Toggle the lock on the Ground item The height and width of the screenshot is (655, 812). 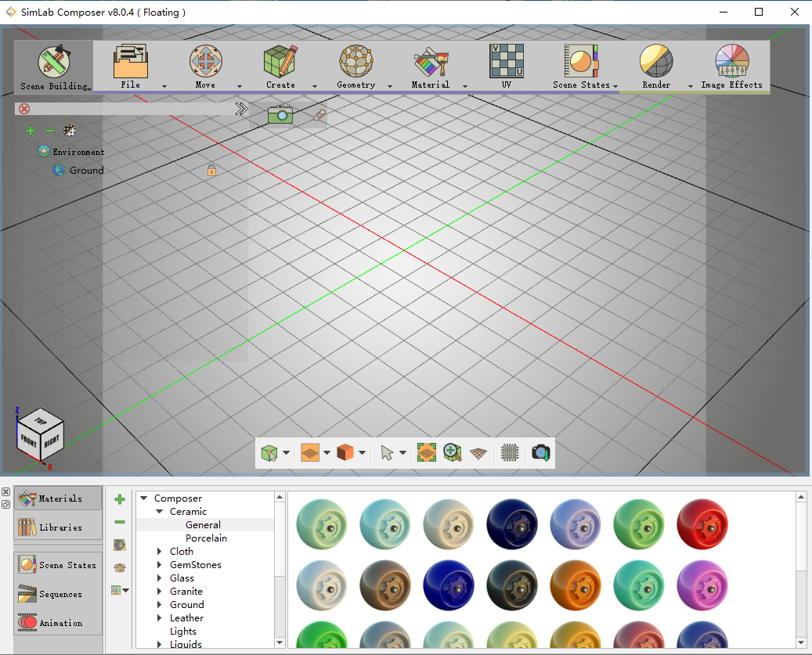211,170
